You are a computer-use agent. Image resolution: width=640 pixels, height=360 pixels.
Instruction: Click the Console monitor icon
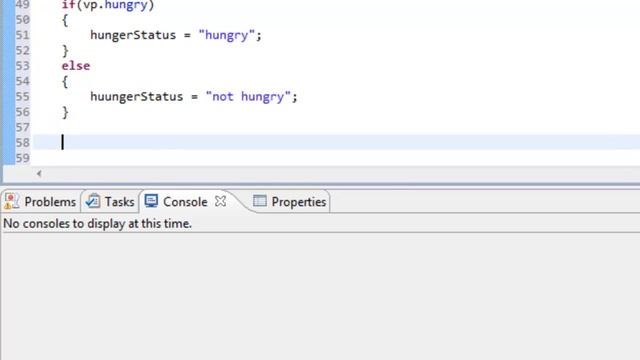[151, 201]
